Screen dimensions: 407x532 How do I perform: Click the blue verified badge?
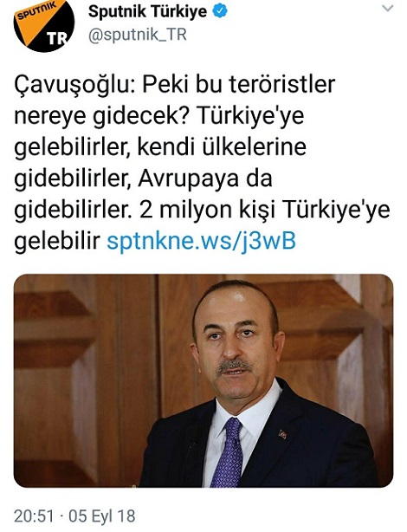click(x=220, y=11)
